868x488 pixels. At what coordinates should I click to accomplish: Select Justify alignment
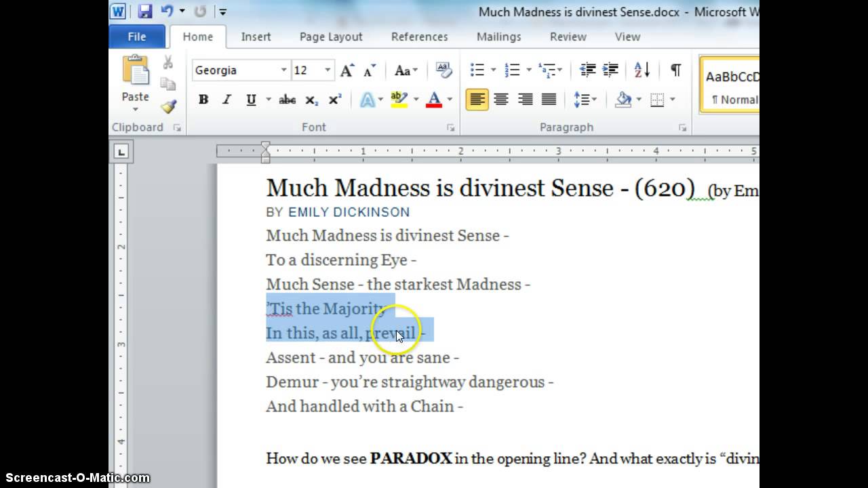click(549, 100)
